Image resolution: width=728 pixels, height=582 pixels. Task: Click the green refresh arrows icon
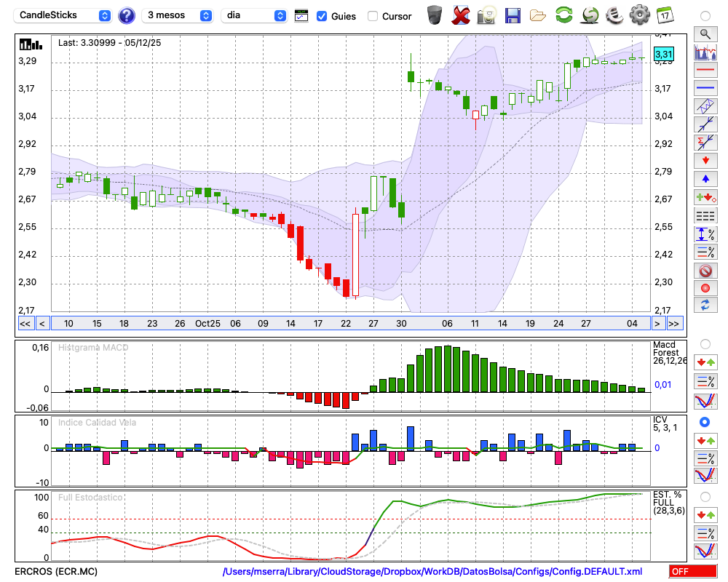pos(563,15)
